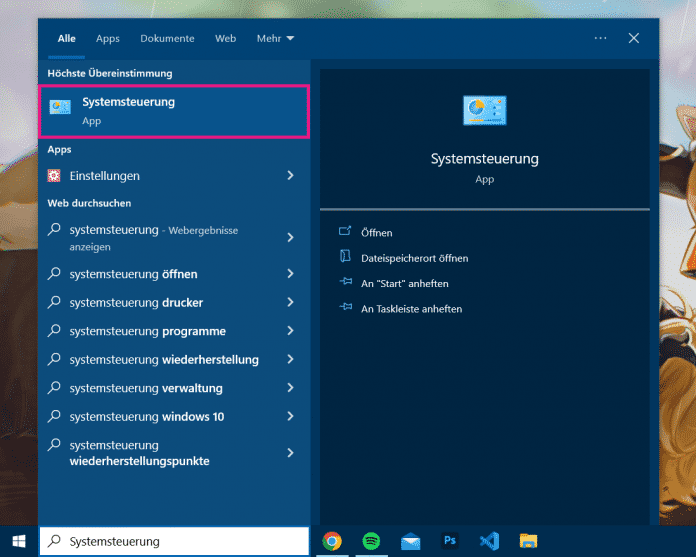Open Visual Studio Code from taskbar

click(x=489, y=541)
